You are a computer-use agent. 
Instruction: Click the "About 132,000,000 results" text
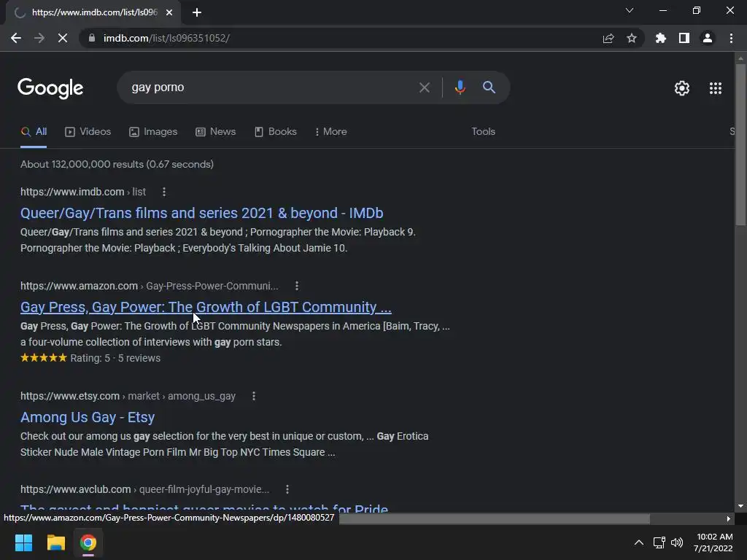click(x=117, y=164)
